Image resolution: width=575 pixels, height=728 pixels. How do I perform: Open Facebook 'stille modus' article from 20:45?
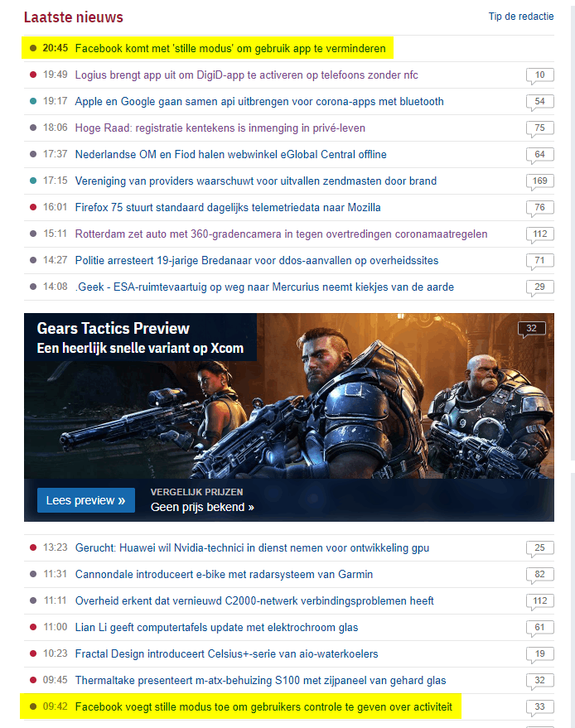230,48
